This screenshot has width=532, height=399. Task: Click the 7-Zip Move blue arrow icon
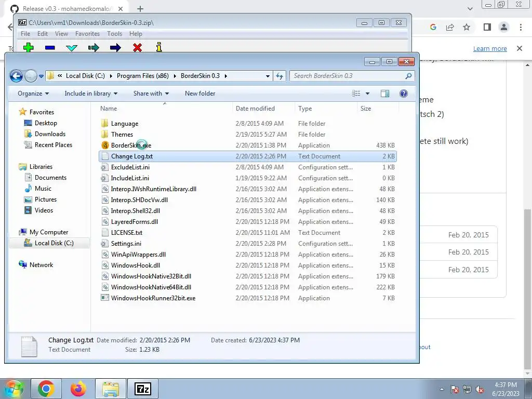115,47
